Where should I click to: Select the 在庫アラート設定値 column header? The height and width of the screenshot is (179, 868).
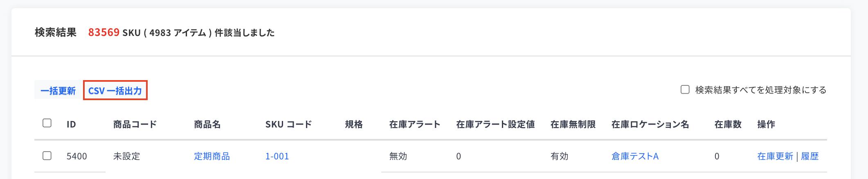[x=495, y=124]
